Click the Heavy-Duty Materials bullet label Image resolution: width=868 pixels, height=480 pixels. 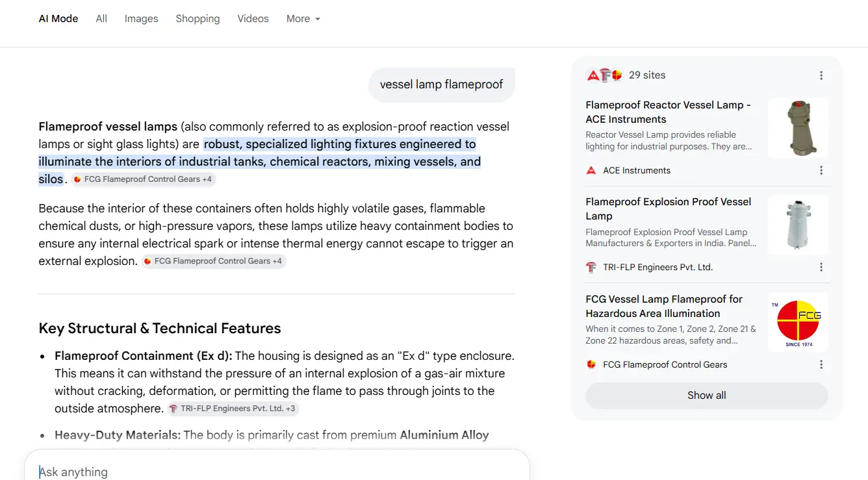point(118,435)
